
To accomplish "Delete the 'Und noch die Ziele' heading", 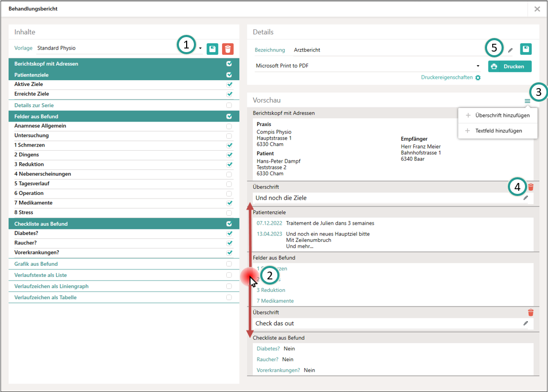I will [x=531, y=187].
